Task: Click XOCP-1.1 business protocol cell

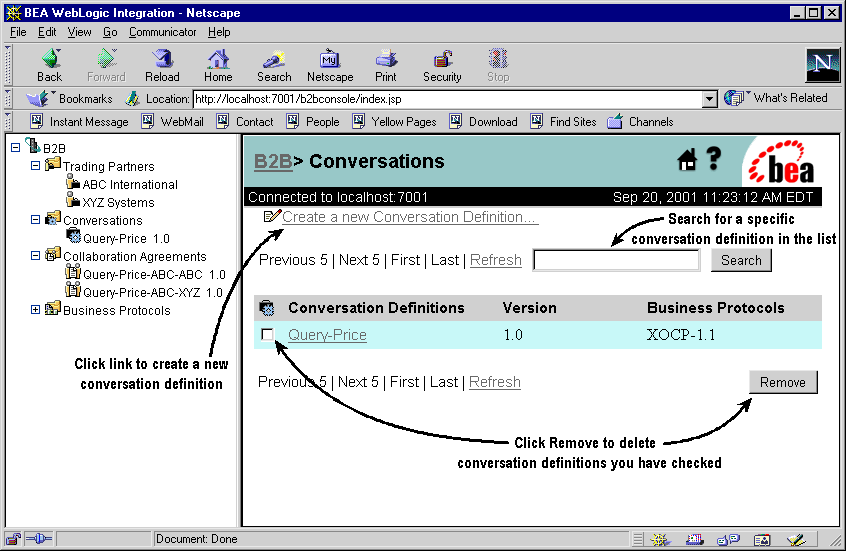Action: tap(681, 335)
